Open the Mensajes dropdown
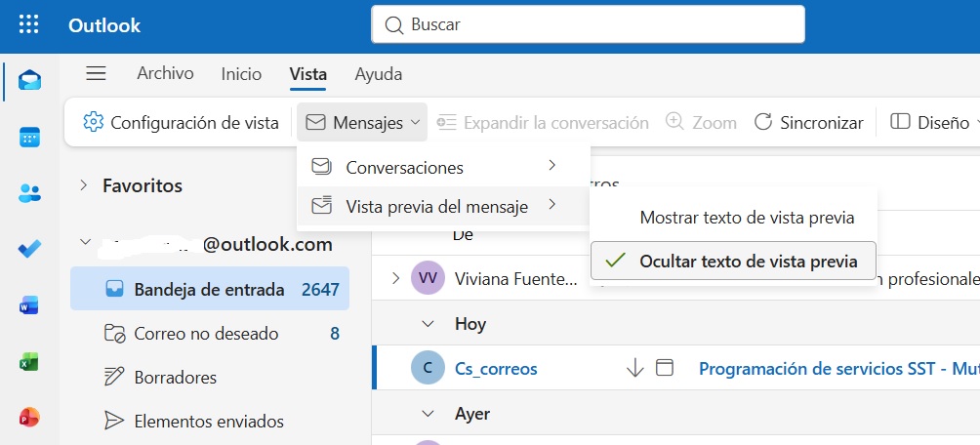 click(x=362, y=123)
